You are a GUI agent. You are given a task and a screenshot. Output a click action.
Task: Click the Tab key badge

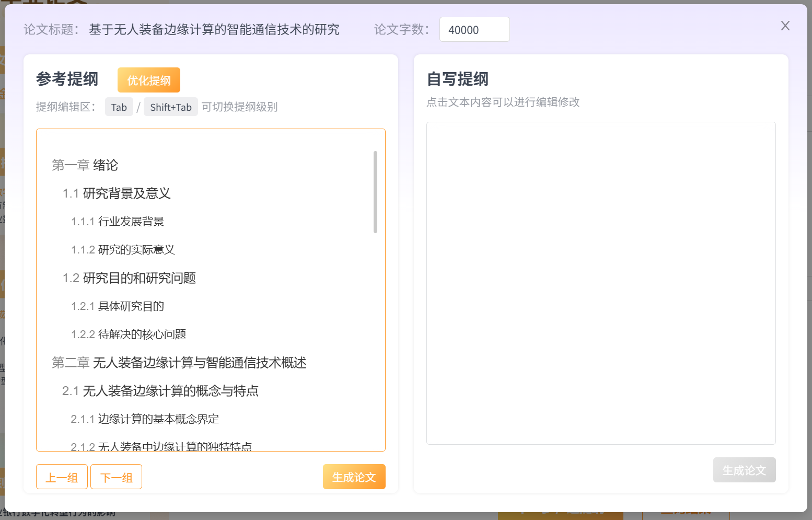(x=119, y=107)
